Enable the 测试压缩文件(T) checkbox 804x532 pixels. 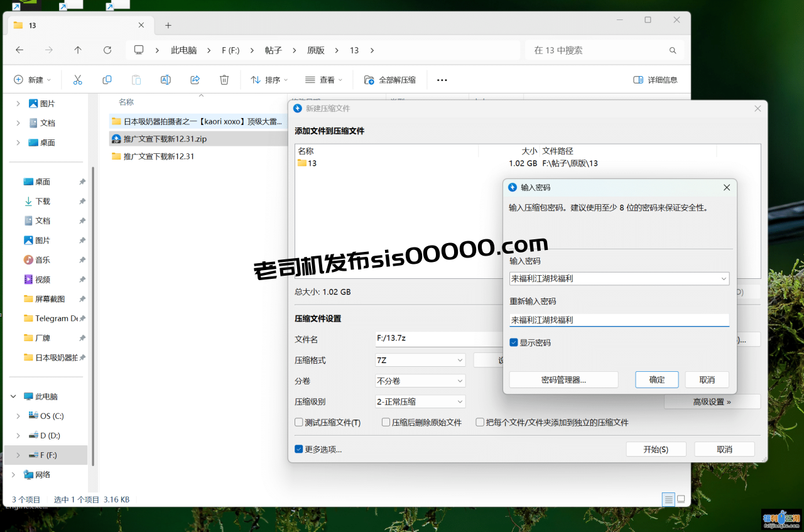(x=299, y=423)
